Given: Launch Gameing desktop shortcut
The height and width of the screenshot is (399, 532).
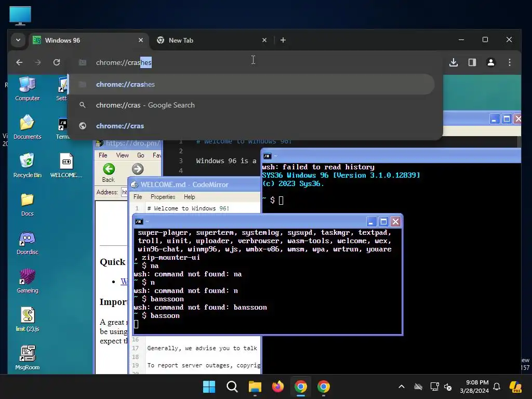Looking at the screenshot, I should [x=27, y=281].
